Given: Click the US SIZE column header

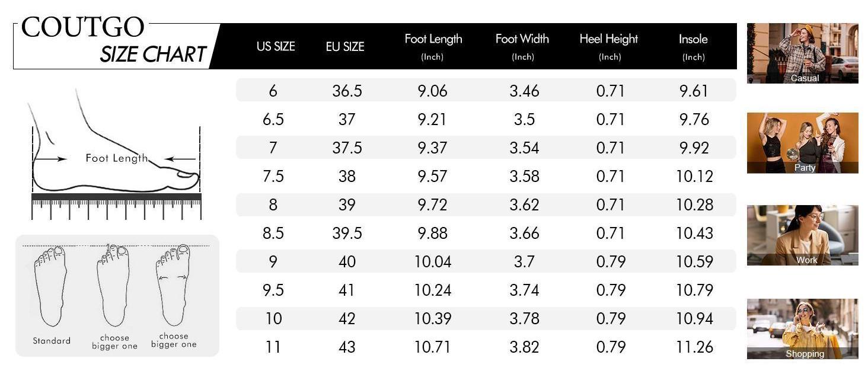Looking at the screenshot, I should click(276, 46).
